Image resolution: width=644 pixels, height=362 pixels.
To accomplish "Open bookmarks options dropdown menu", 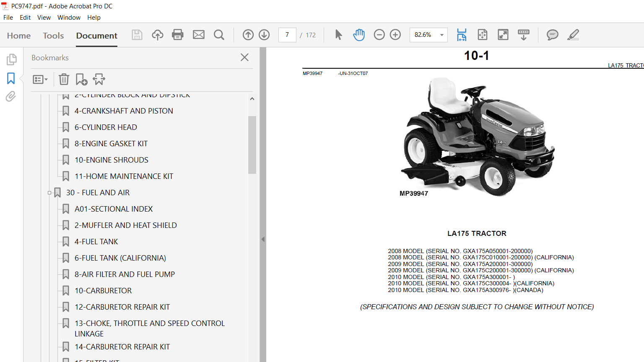I will [x=40, y=79].
